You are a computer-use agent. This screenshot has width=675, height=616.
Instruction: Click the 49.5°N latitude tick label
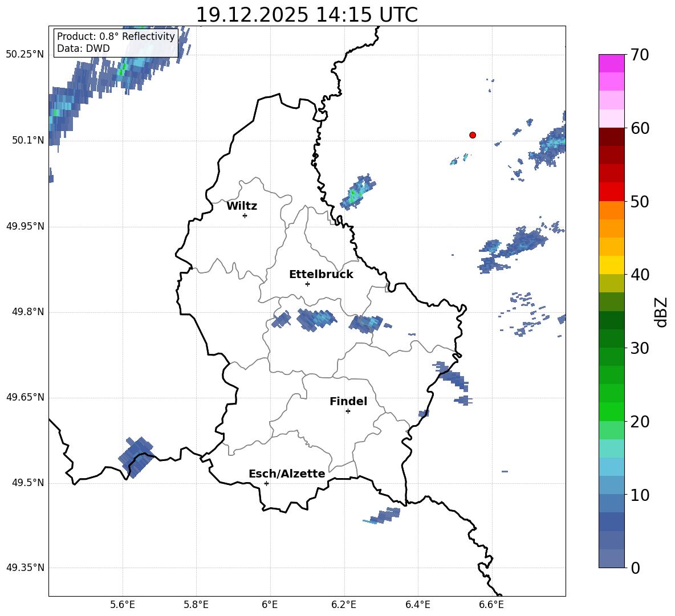pyautogui.click(x=27, y=483)
